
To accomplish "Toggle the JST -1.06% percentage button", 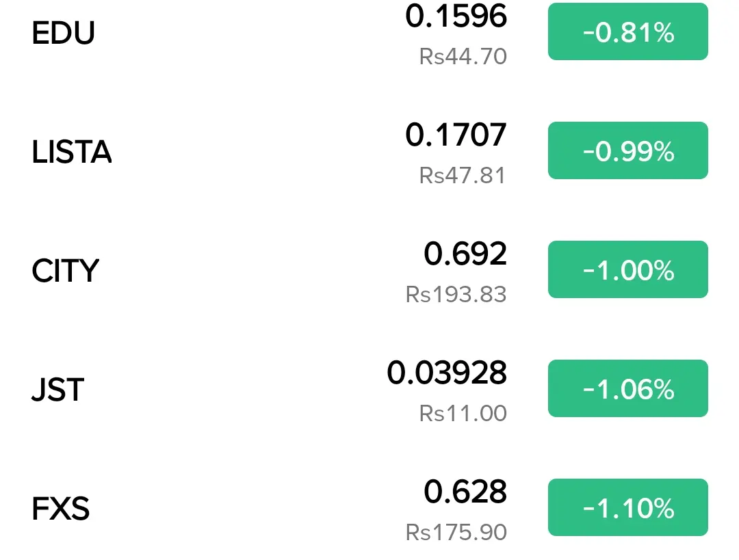I will coord(627,388).
